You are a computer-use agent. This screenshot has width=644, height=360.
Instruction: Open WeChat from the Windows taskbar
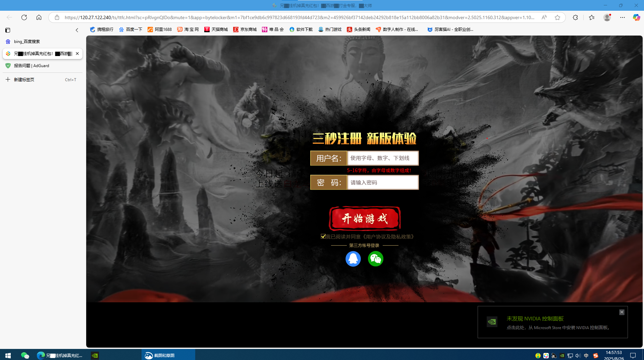coord(25,355)
